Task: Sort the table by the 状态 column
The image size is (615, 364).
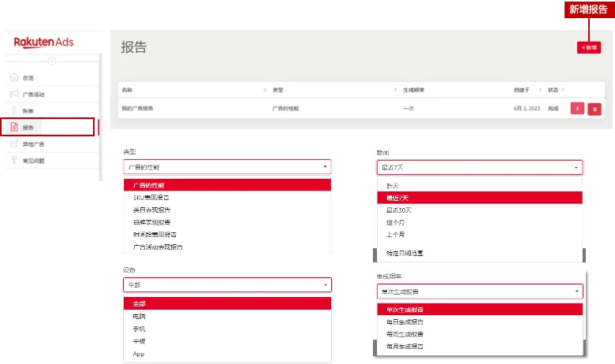Action: pyautogui.click(x=563, y=90)
